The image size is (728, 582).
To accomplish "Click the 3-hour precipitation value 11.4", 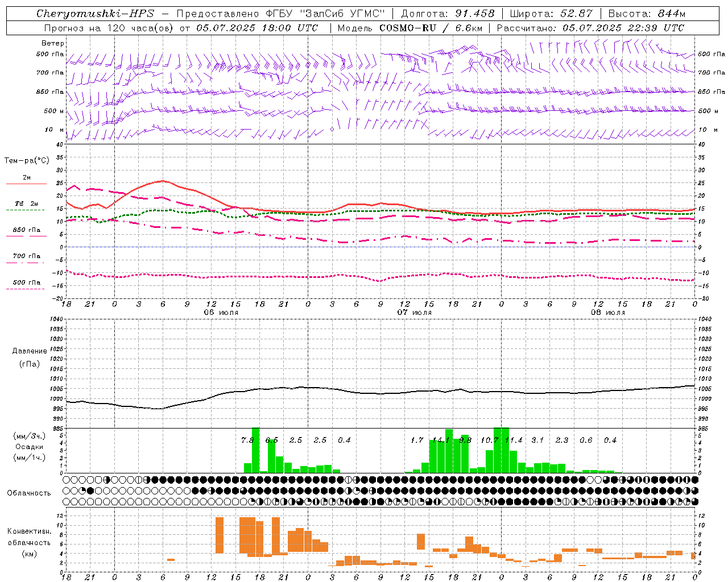I will (514, 440).
